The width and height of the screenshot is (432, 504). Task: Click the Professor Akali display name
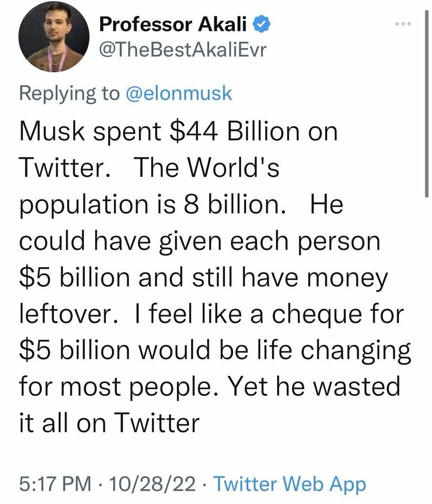coord(172,25)
